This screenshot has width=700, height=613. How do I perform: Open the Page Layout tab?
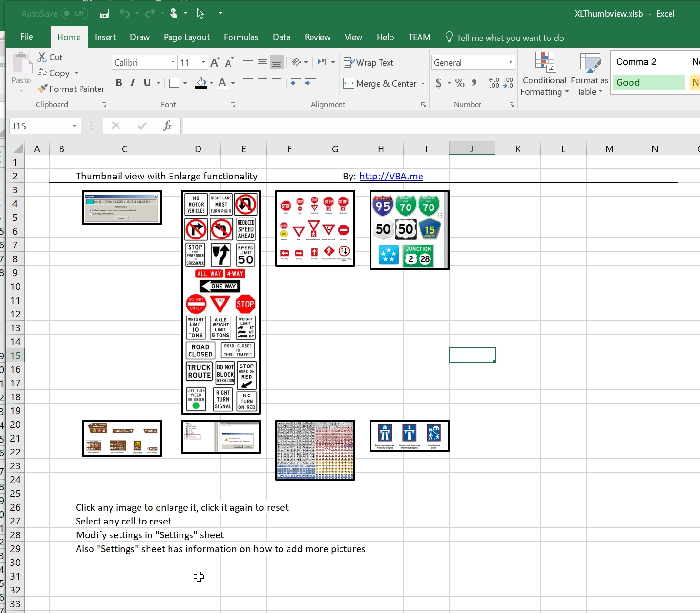click(x=186, y=37)
